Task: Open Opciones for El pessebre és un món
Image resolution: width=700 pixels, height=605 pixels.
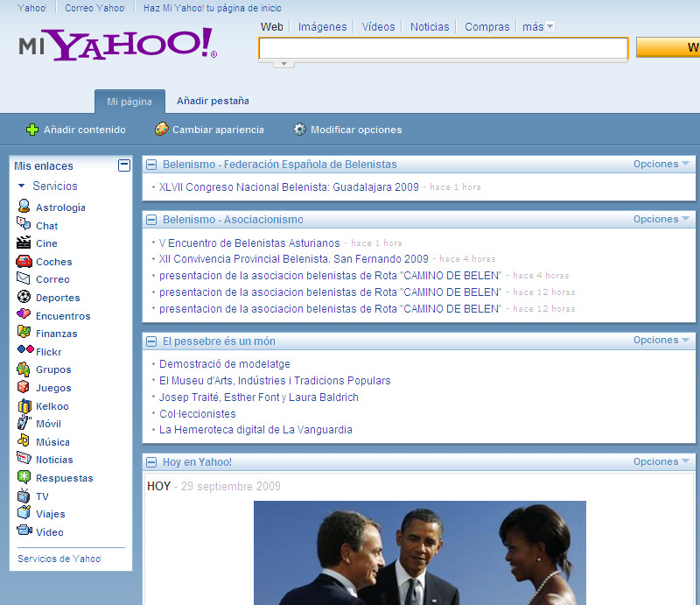Action: 661,340
